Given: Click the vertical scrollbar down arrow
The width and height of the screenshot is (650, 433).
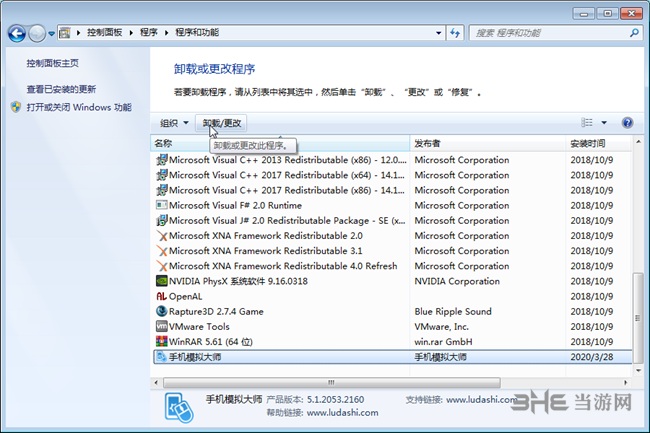Looking at the screenshot, I should [638, 370].
